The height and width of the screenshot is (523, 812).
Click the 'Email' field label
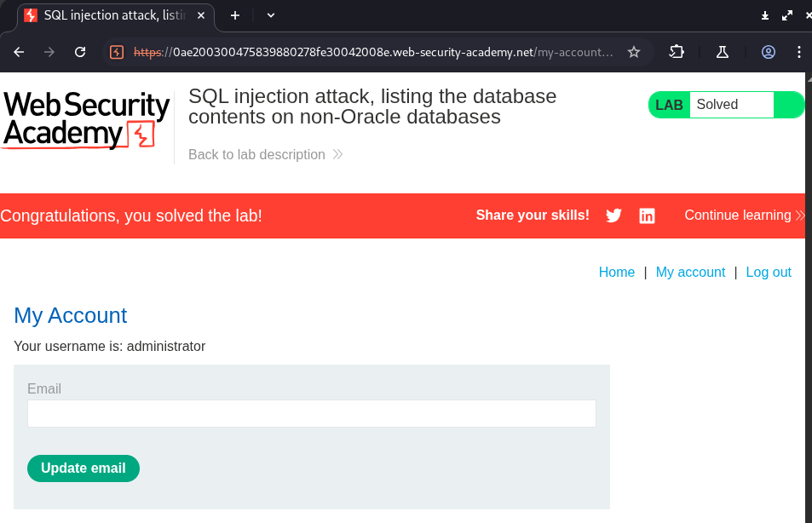44,388
